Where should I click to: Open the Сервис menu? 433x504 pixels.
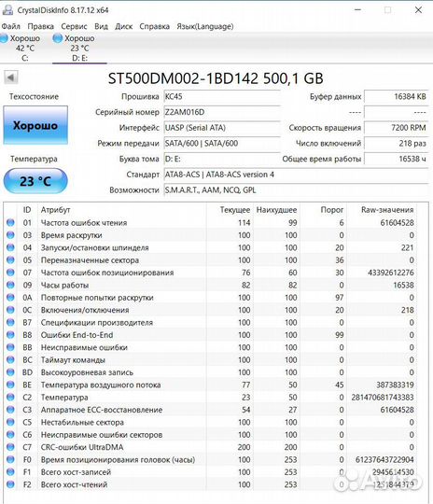coord(74,26)
